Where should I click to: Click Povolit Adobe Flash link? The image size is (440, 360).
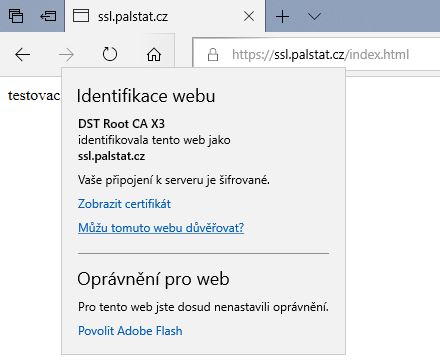pos(130,331)
